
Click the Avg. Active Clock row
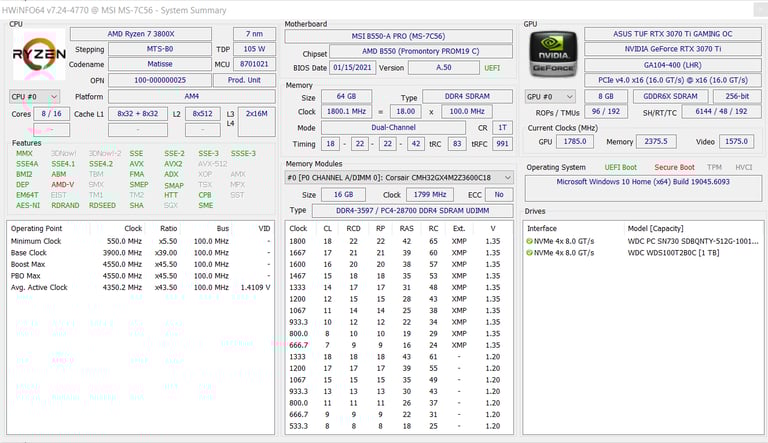(x=141, y=288)
